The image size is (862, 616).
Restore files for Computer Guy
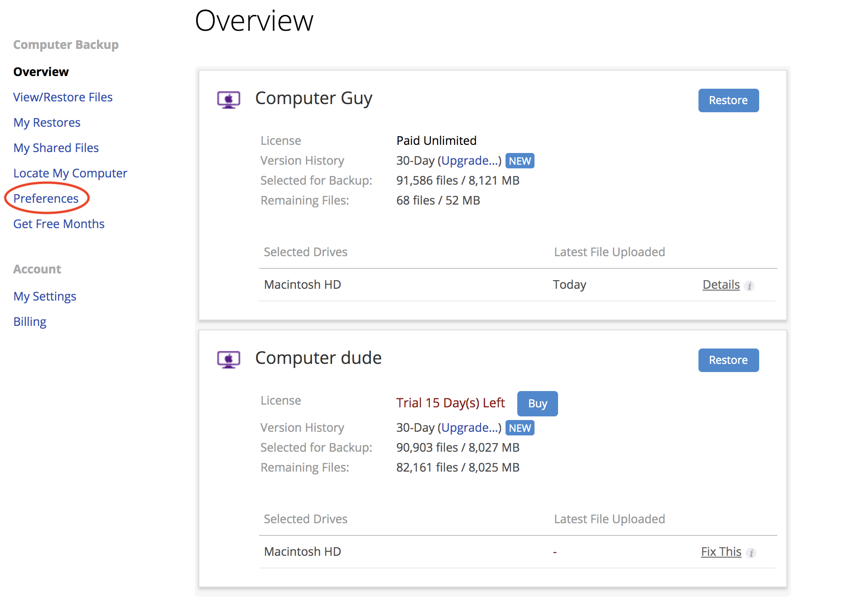click(728, 100)
